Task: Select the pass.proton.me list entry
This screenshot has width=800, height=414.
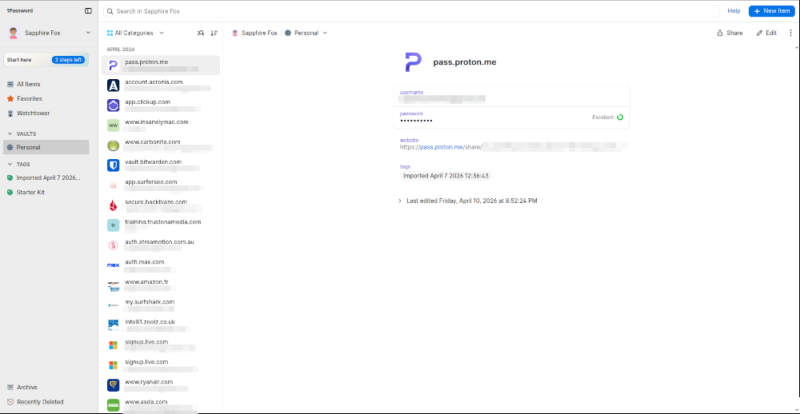Action: 161,65
